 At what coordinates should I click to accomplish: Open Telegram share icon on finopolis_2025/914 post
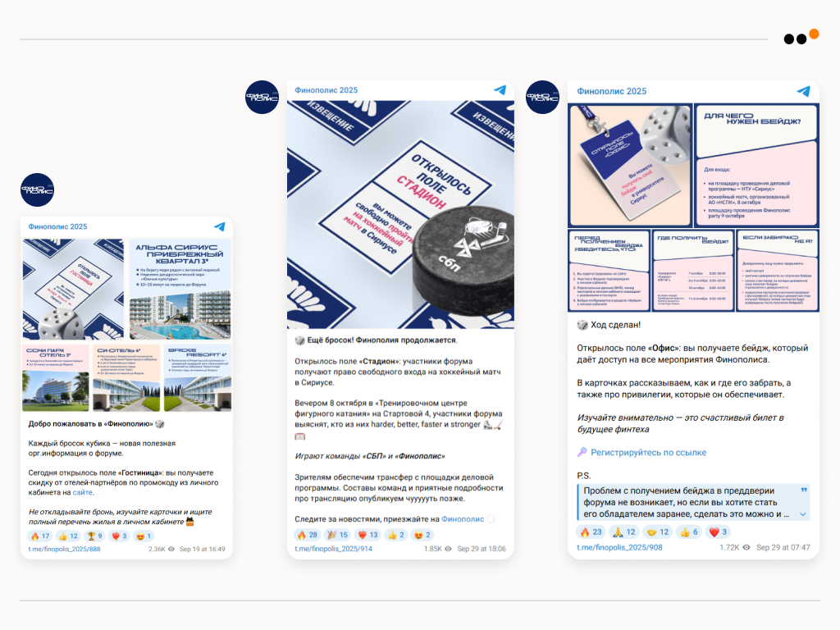[500, 90]
